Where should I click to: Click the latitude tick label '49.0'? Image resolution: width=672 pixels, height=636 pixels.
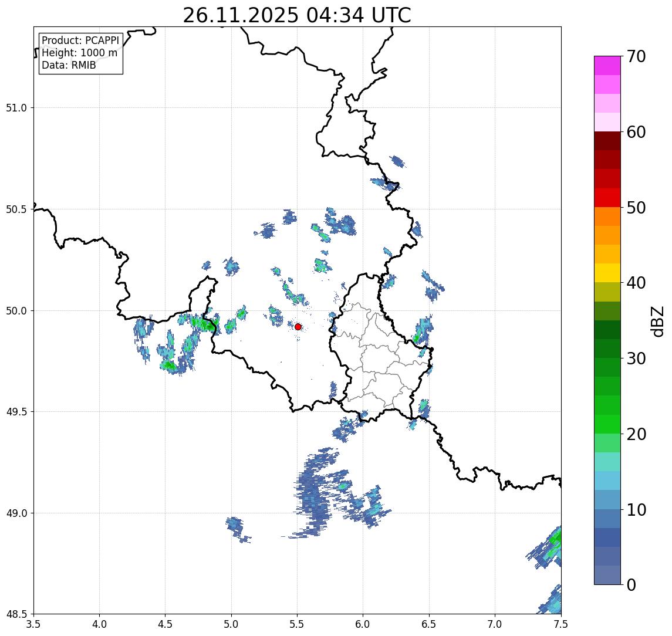(x=16, y=513)
